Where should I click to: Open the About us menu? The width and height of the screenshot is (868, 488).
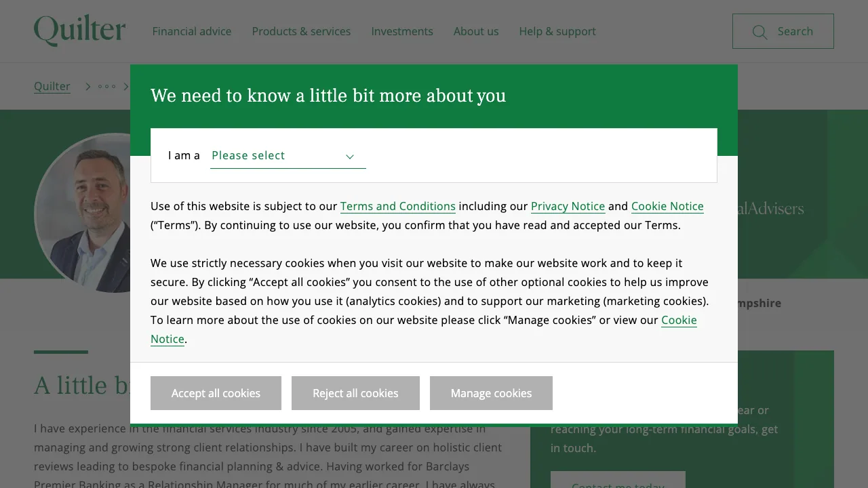click(475, 31)
